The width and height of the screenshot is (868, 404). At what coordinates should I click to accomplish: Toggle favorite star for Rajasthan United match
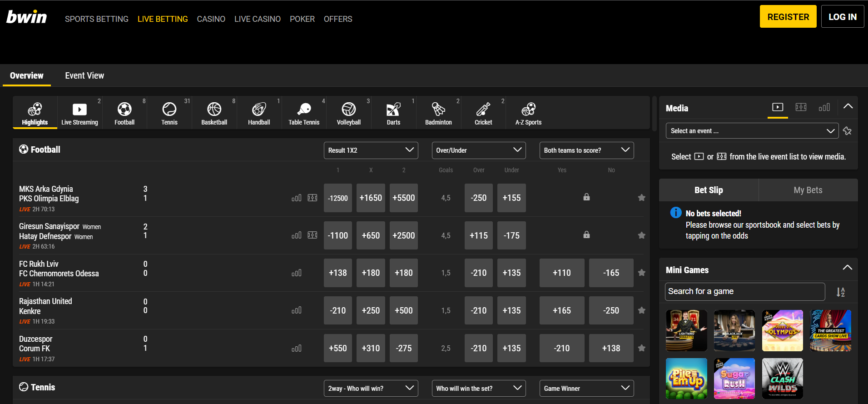tap(641, 310)
